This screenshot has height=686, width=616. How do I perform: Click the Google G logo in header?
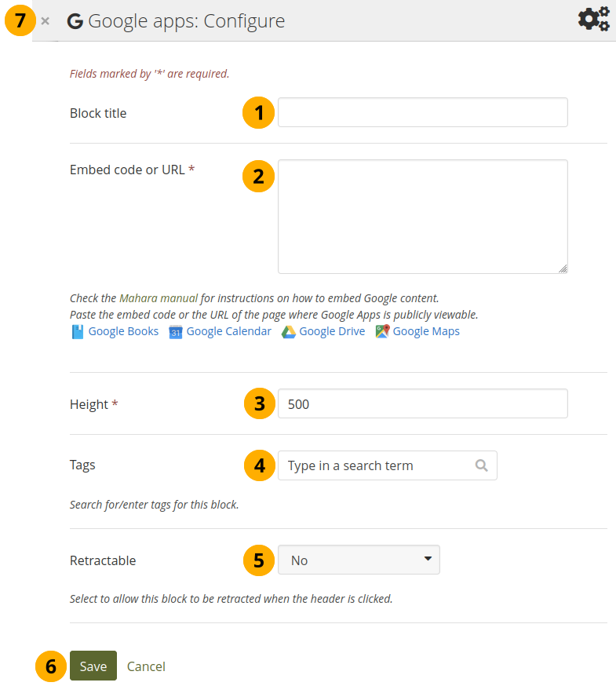75,21
